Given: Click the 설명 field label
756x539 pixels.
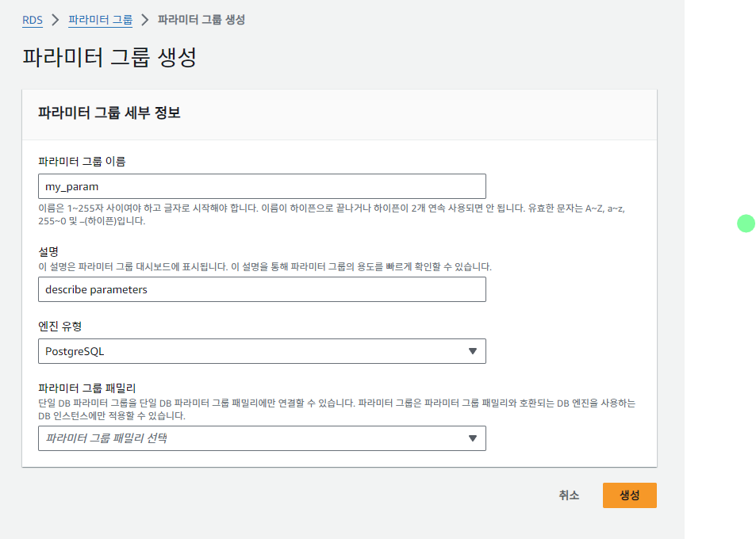Looking at the screenshot, I should [x=48, y=251].
